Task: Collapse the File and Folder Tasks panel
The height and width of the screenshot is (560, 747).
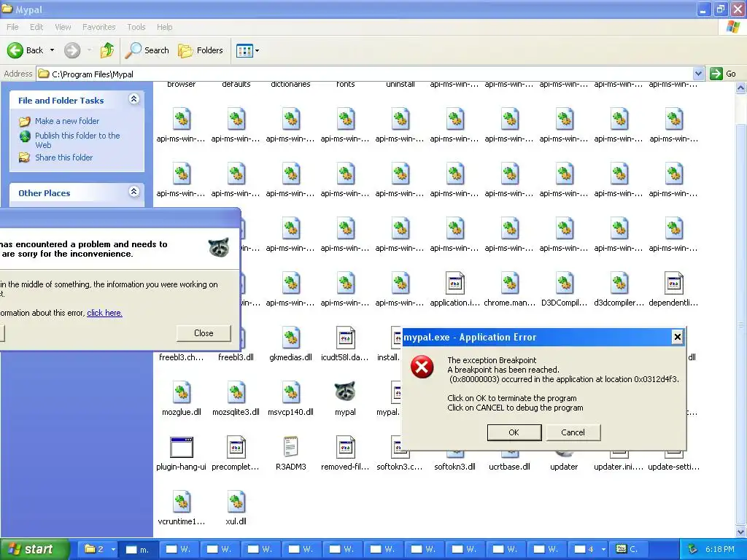Action: point(134,99)
